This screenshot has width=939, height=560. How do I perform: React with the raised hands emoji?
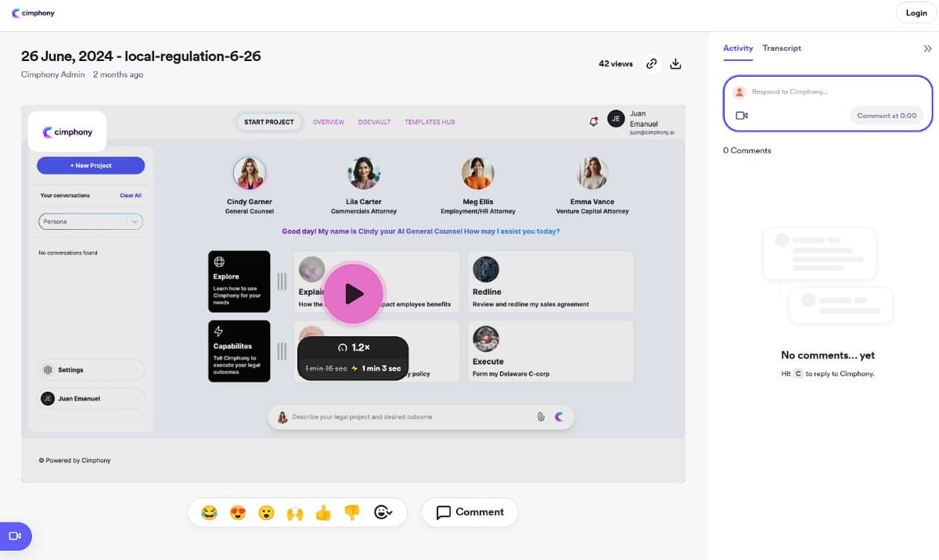[295, 513]
